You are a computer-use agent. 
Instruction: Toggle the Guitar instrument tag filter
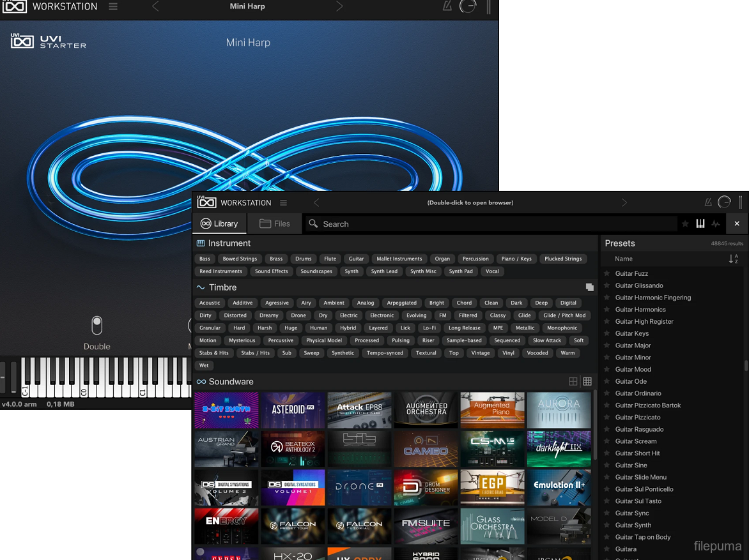(356, 259)
